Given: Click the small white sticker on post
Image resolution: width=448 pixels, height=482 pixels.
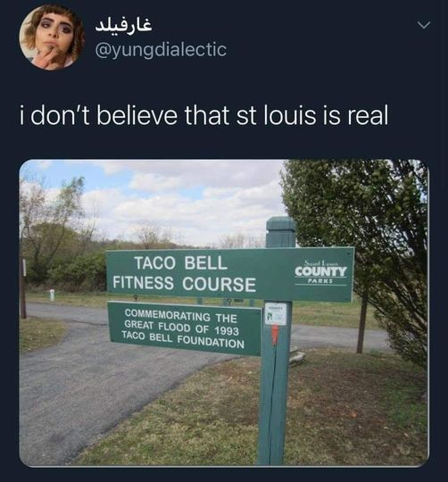Looking at the screenshot, I should pos(276,313).
